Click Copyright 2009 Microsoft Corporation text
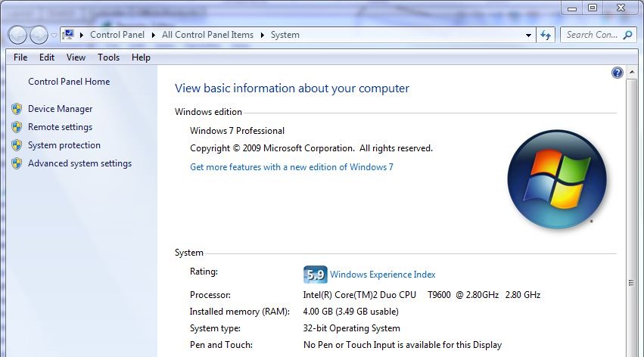The height and width of the screenshot is (357, 644). 311,148
